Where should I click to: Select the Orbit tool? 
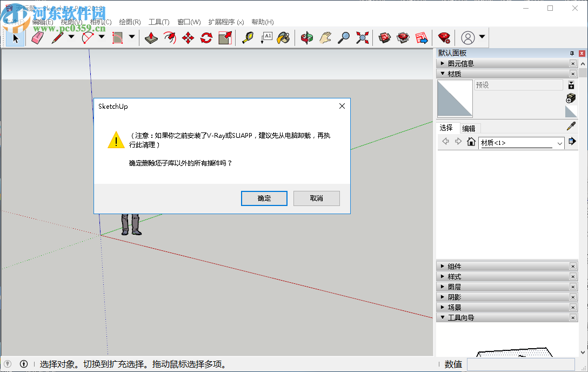tap(307, 38)
